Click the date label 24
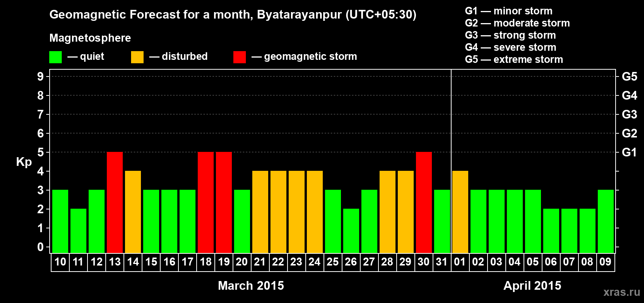The height and width of the screenshot is (303, 644). click(315, 262)
